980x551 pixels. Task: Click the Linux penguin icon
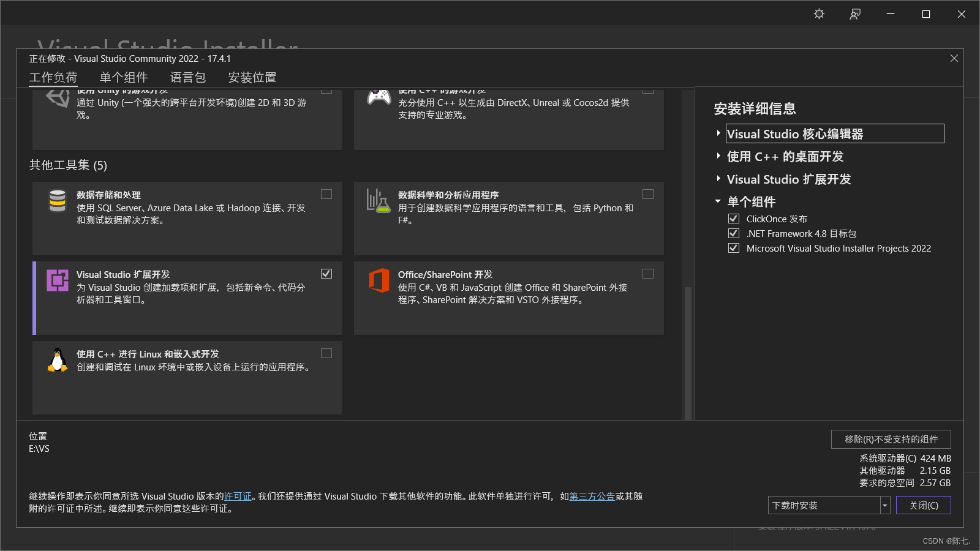[57, 360]
